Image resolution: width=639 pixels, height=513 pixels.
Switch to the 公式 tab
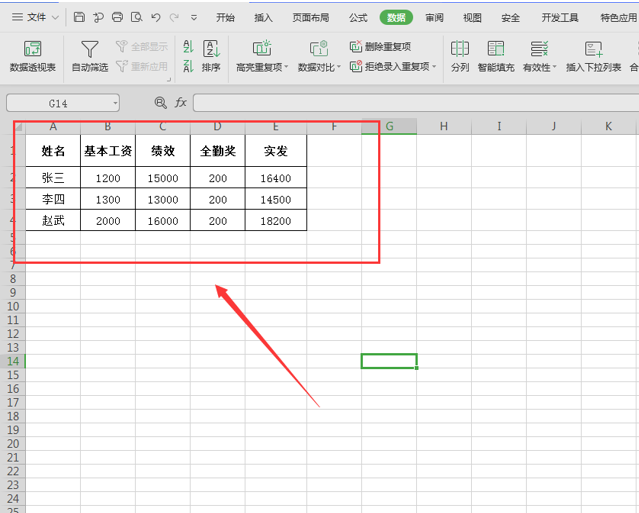pos(358,18)
